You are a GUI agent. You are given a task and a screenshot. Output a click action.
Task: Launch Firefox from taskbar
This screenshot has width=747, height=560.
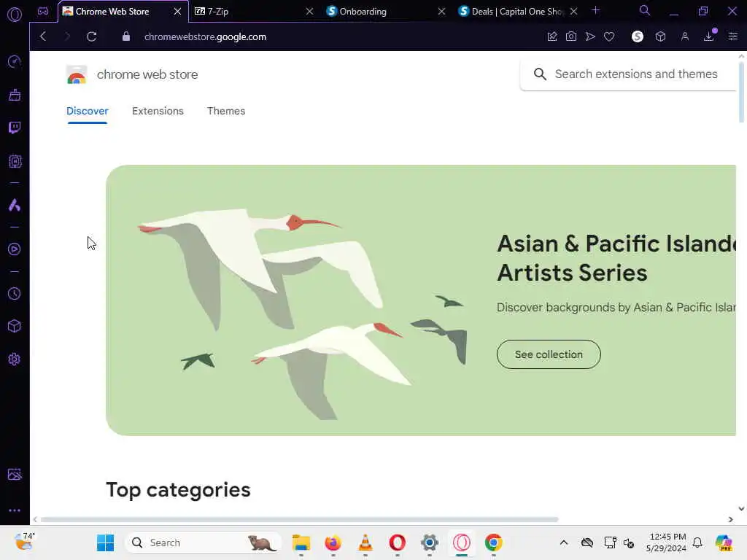pyautogui.click(x=333, y=542)
